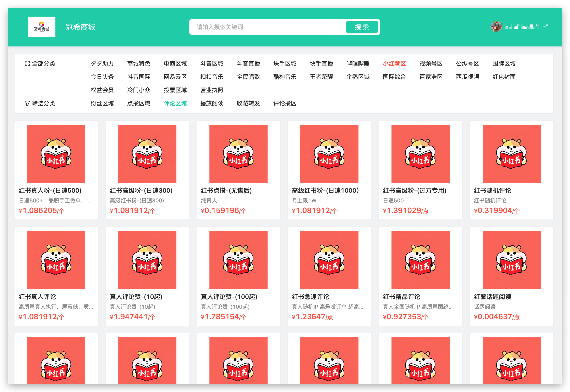Open product image for 红书随机评论
570x392 pixels.
coord(511,154)
